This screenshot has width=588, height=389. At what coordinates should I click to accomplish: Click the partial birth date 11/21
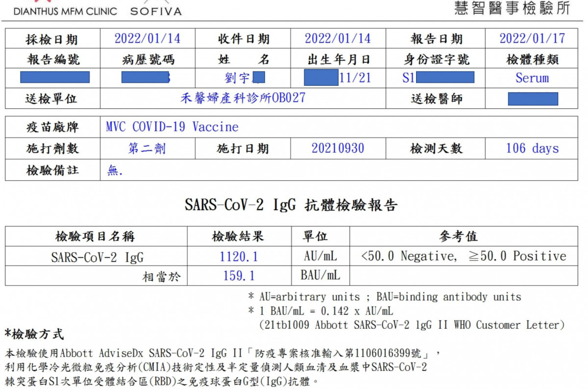tap(355, 77)
